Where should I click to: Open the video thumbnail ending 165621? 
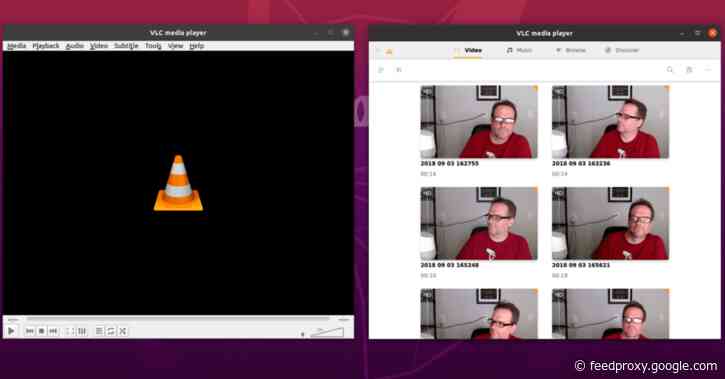610,223
